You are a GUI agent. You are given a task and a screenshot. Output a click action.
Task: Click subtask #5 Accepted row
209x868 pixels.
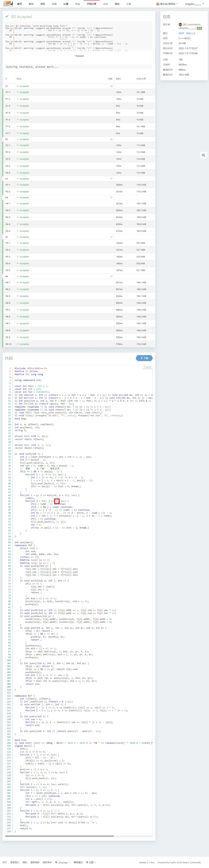tap(79, 237)
